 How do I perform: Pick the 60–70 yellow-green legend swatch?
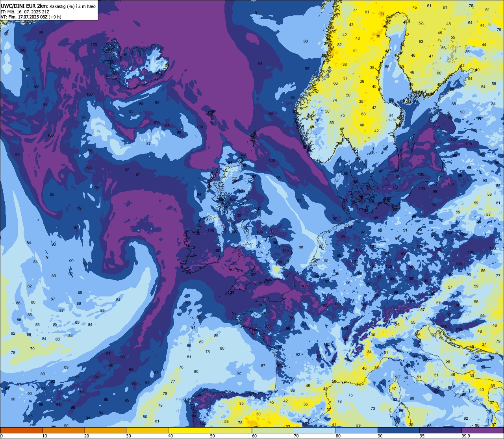pos(273,430)
